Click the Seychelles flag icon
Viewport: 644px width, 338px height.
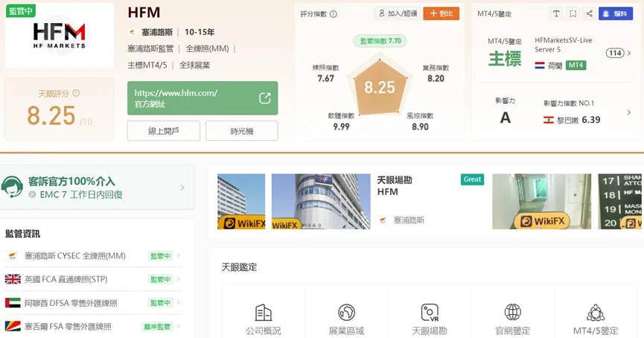[13, 327]
